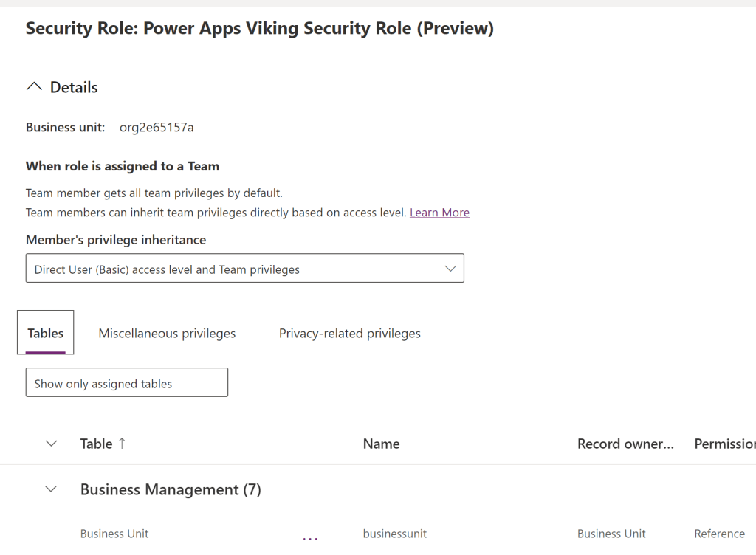This screenshot has height=555, width=756.
Task: Open the Learn More link
Action: point(439,213)
